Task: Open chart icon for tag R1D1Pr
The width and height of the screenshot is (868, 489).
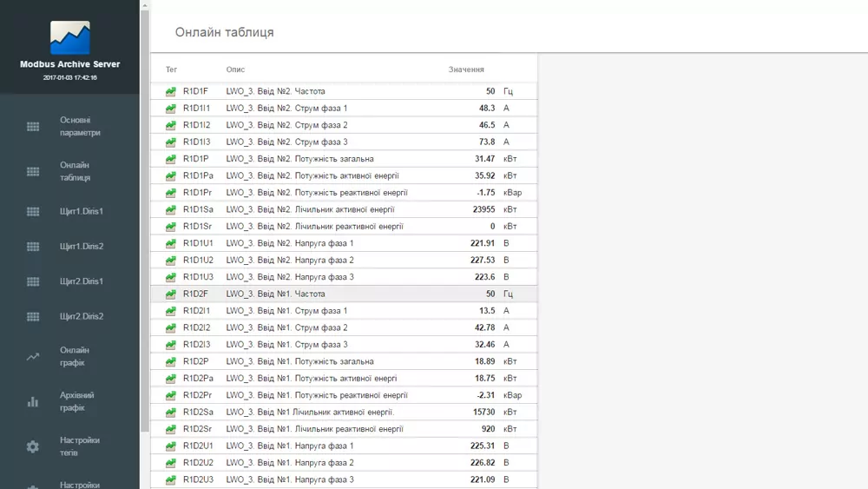Action: coord(170,193)
